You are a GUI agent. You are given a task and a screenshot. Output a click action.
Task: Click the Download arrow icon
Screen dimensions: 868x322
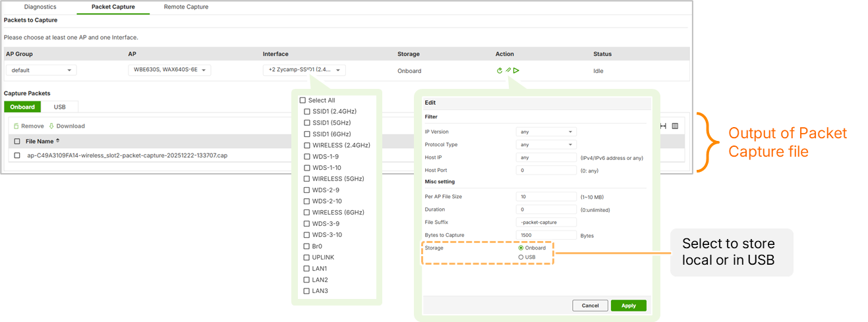pos(51,126)
